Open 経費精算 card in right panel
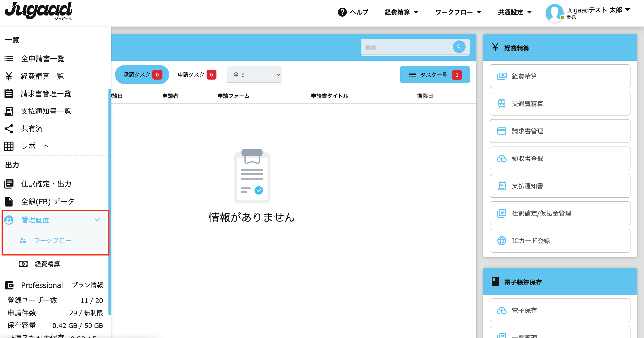The image size is (644, 338). pyautogui.click(x=560, y=76)
